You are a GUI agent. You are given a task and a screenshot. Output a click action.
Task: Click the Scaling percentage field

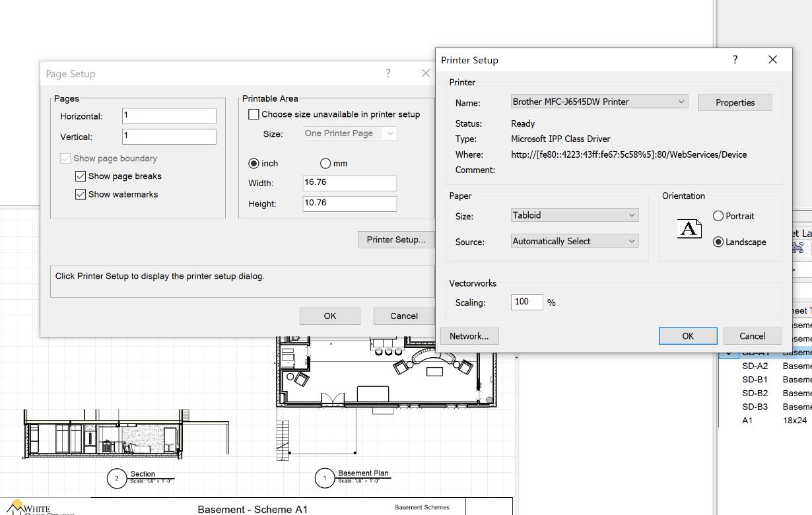tap(526, 302)
